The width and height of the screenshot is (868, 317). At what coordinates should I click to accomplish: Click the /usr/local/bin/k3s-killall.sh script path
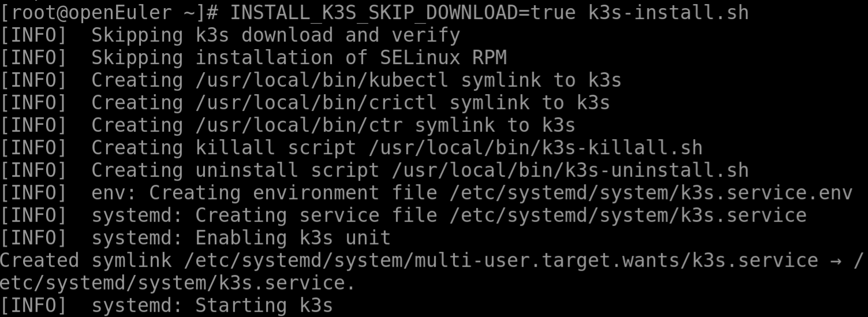(535, 147)
